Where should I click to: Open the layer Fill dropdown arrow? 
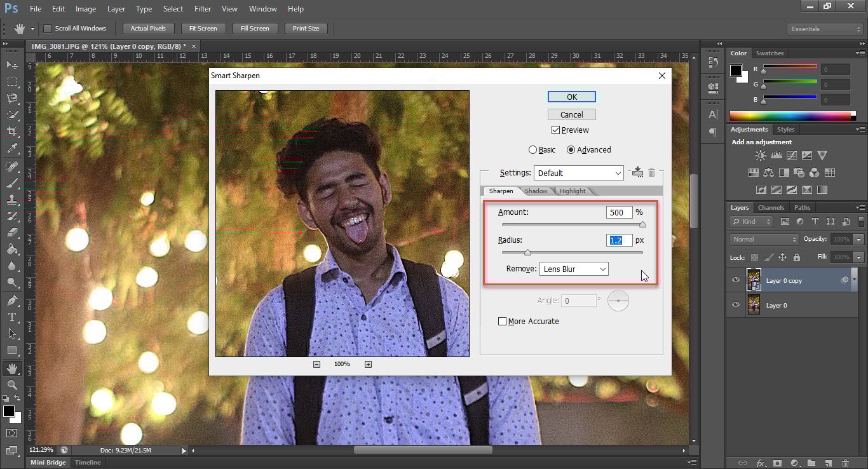[859, 257]
